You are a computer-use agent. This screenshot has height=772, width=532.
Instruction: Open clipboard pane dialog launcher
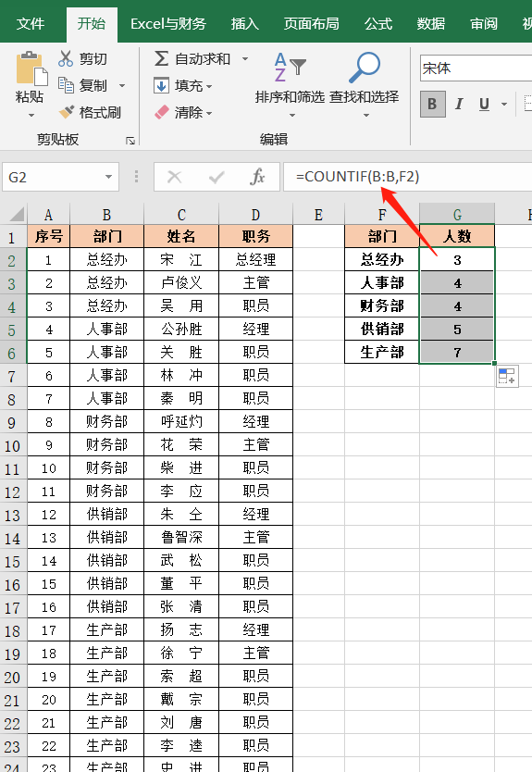point(130,141)
